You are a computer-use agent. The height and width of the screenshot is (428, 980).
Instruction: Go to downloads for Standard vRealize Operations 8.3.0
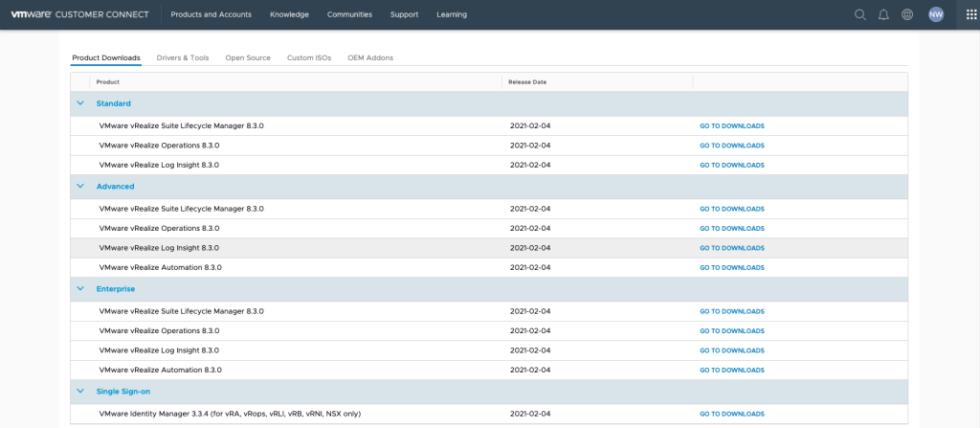(731, 146)
